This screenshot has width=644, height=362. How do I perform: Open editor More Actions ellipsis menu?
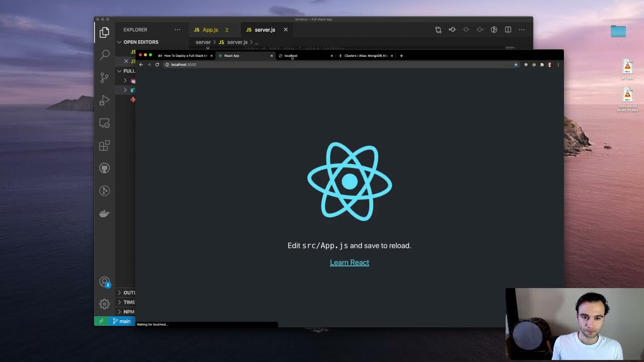pos(522,30)
